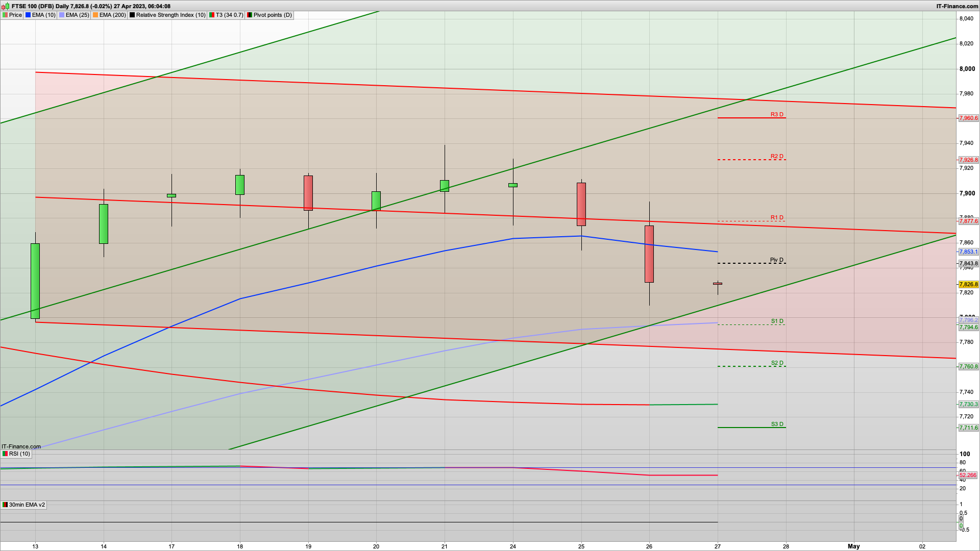Click the IT-Finance.com link at top right
Viewport: 980px width, 551px height.
tap(957, 6)
